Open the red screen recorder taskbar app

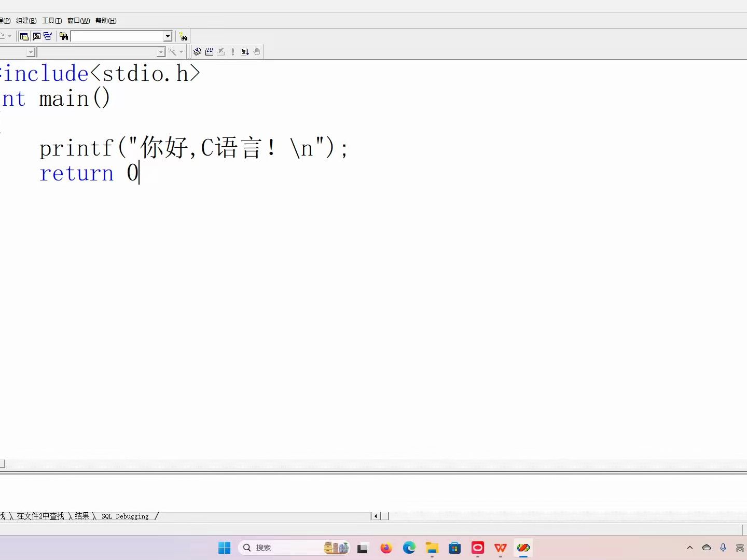click(478, 548)
